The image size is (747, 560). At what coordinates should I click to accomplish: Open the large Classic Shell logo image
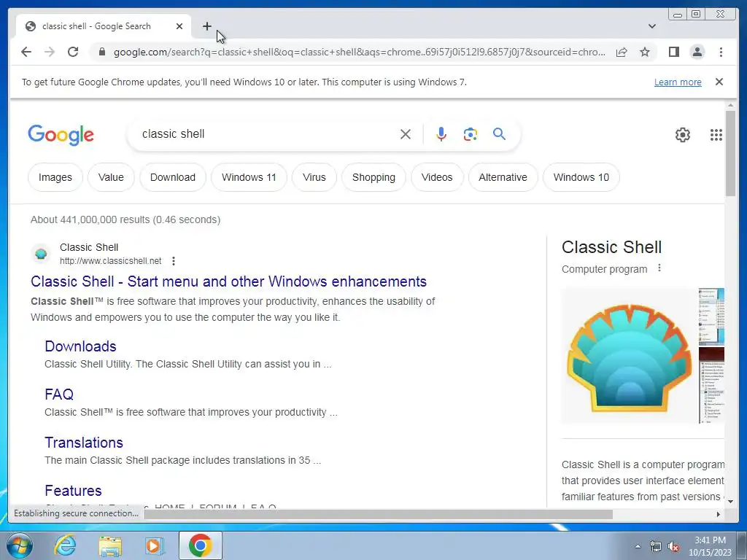click(629, 356)
